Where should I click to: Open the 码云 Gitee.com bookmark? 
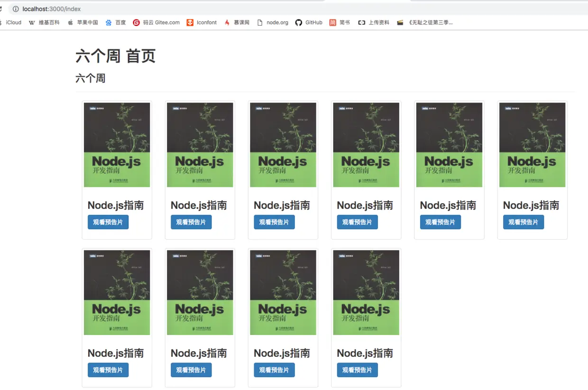[156, 22]
